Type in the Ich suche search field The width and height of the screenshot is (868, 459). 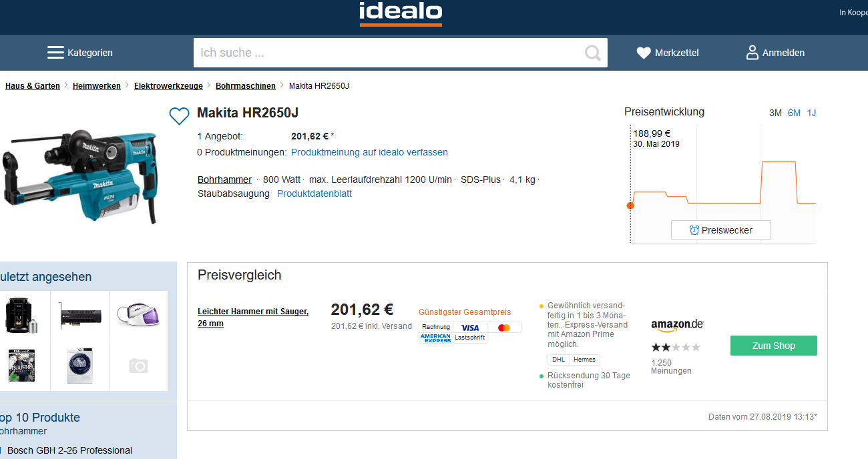(387, 53)
